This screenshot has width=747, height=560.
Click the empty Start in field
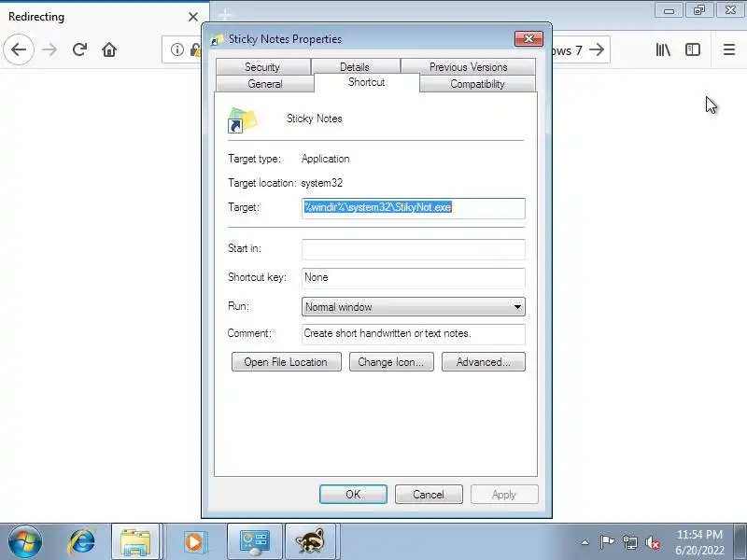point(414,249)
